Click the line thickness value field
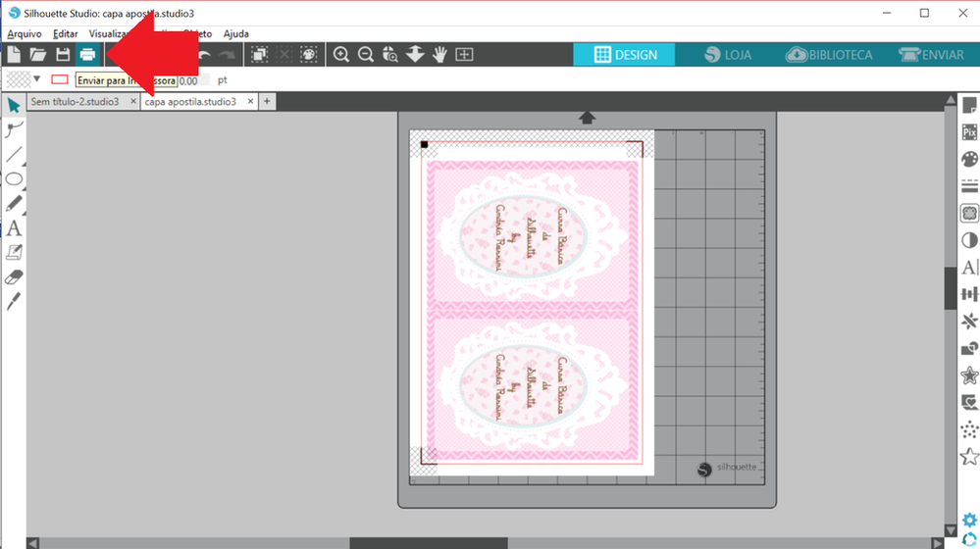 point(193,80)
